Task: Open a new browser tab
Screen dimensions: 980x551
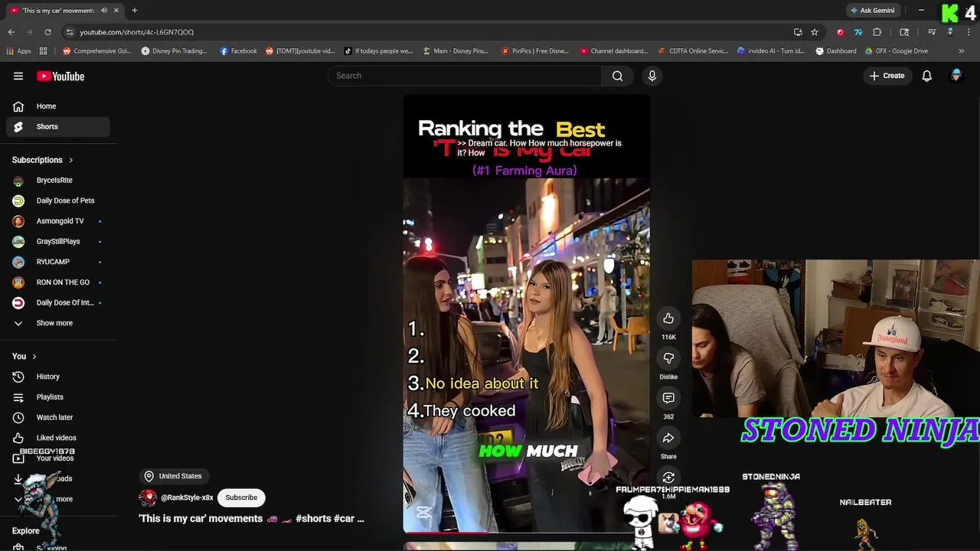Action: (134, 11)
